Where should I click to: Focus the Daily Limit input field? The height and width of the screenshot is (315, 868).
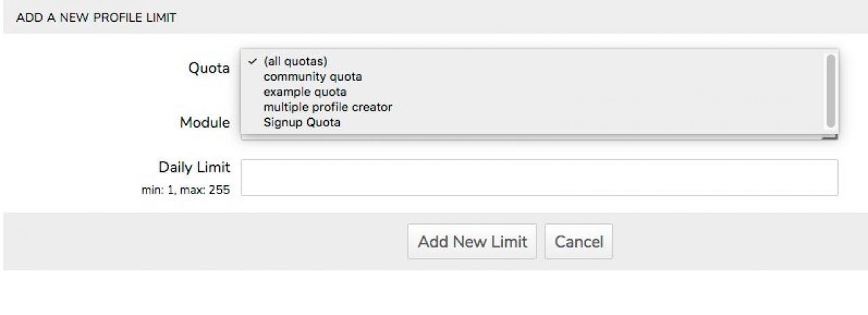539,178
